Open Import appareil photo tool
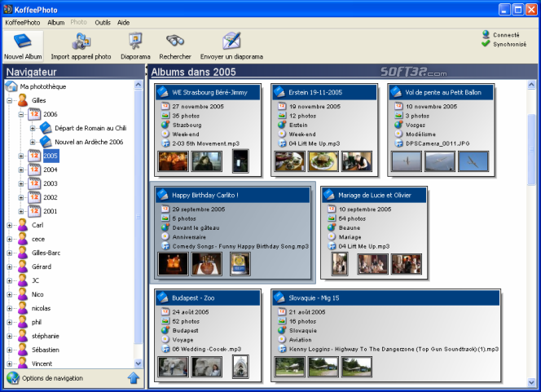The height and width of the screenshot is (392, 541). pos(81,42)
